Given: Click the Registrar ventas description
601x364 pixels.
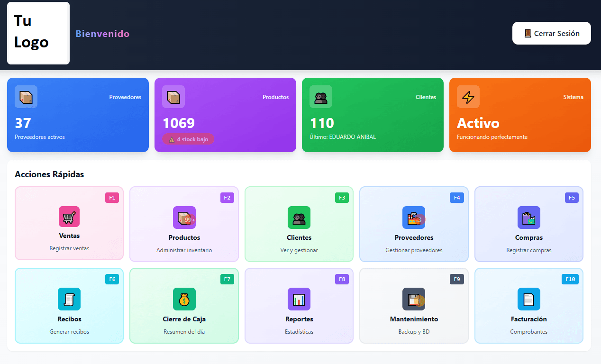Looking at the screenshot, I should 69,248.
